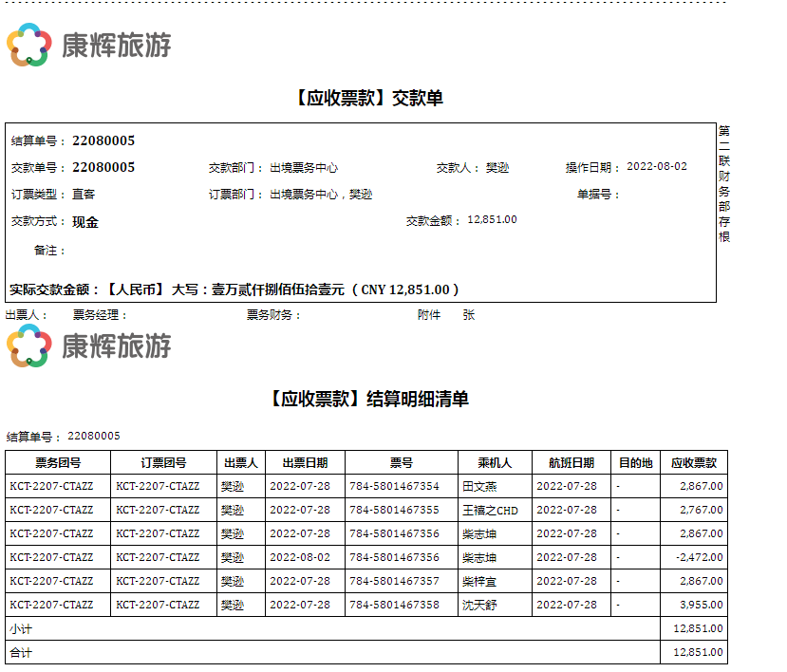Click the 小计 row label
This screenshot has height=672, width=787.
[x=20, y=628]
